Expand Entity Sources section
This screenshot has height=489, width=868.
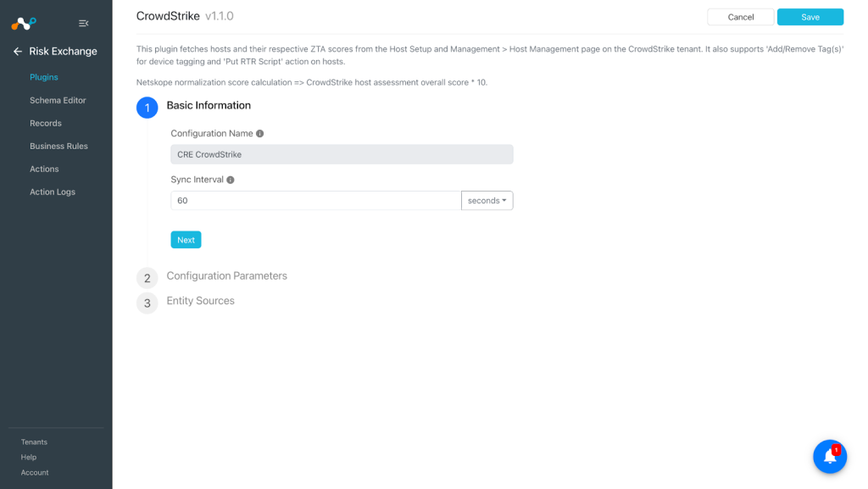coord(200,300)
